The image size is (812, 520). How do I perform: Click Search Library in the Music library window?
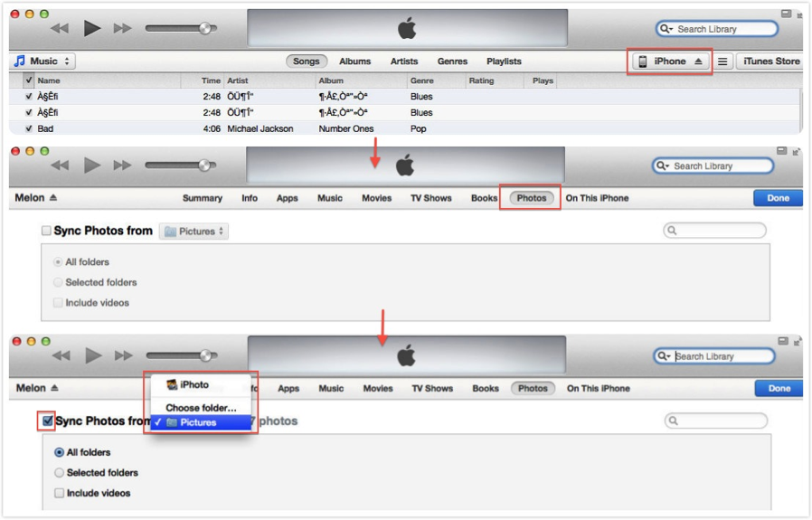tap(717, 29)
